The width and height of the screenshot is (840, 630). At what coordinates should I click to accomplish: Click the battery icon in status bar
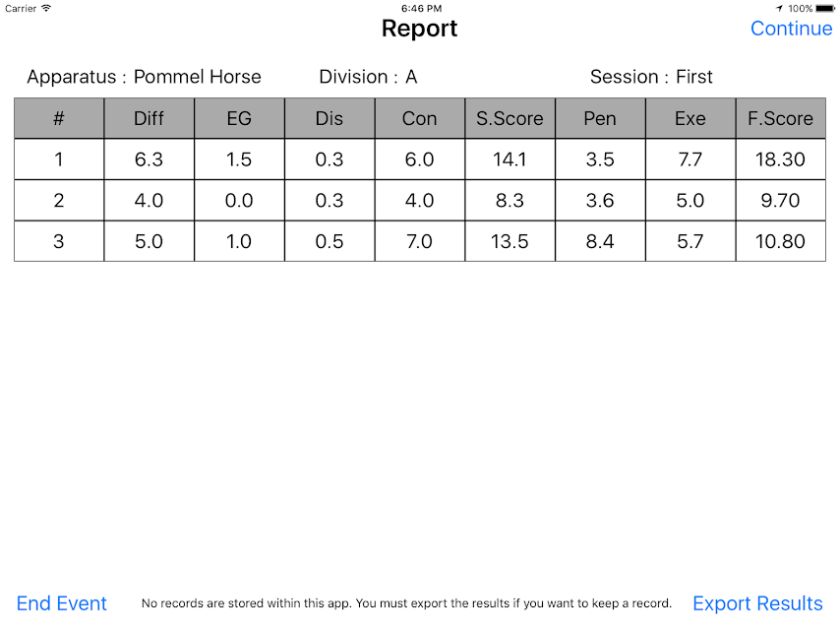point(825,9)
